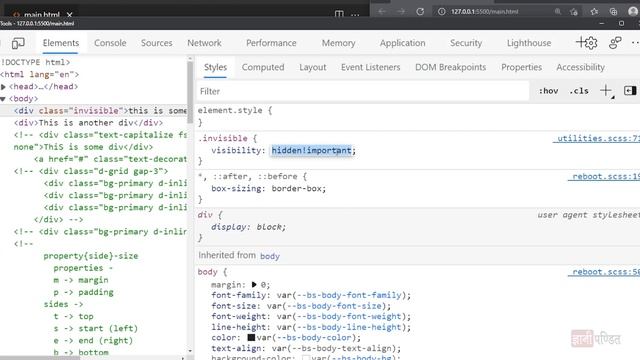Select "This is another div" node
The image size is (640, 360).
coord(88,123)
